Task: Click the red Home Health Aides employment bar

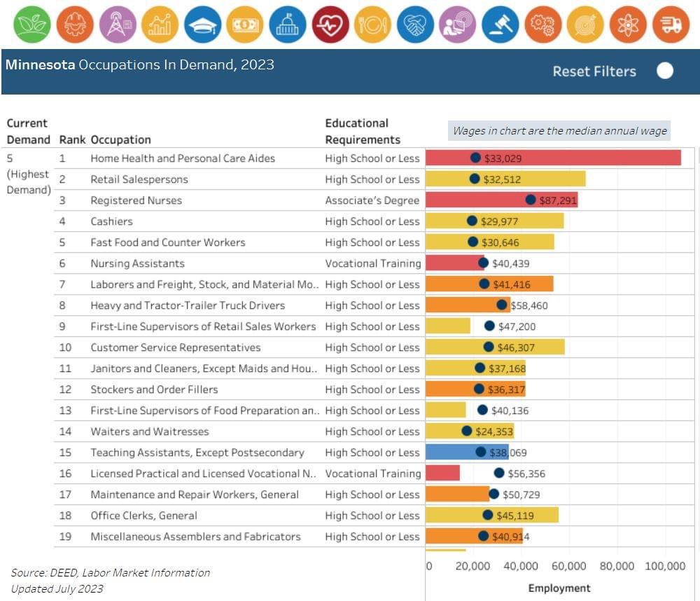Action: tap(553, 158)
